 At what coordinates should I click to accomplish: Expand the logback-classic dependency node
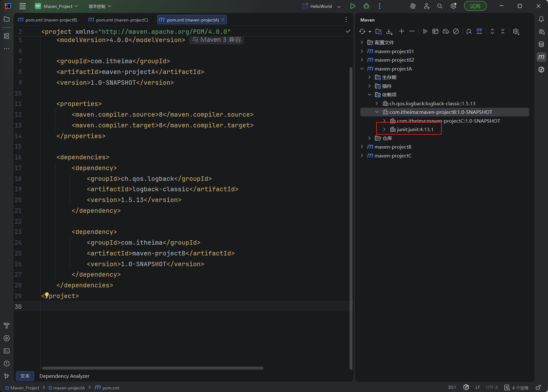coord(377,103)
